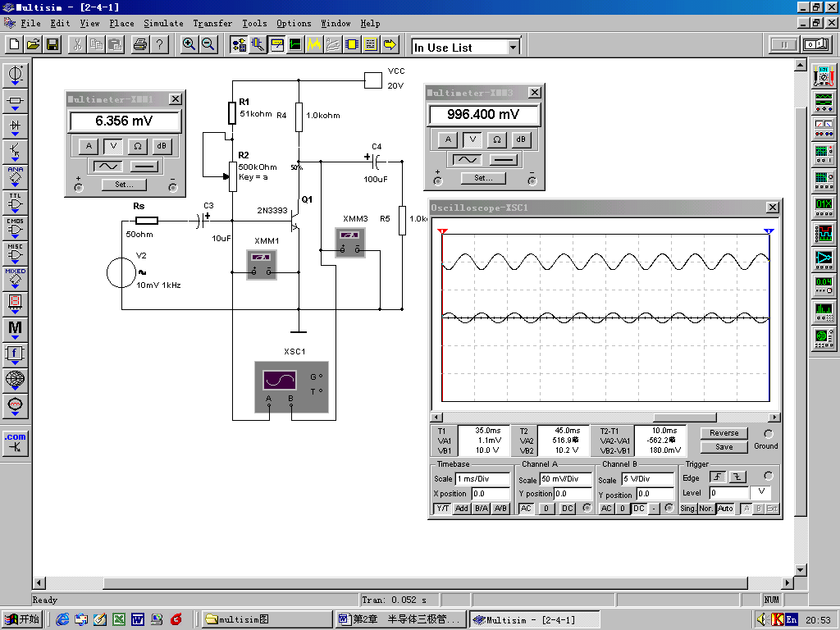
Task: Open MIXED component bin
Action: point(15,279)
